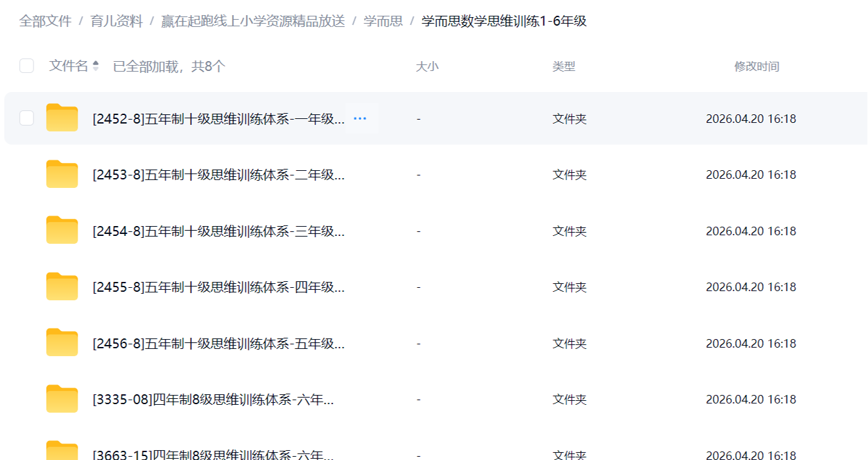This screenshot has width=868, height=460.
Task: Open folder icon for [2452-8] 一年级 folder
Action: 62,118
